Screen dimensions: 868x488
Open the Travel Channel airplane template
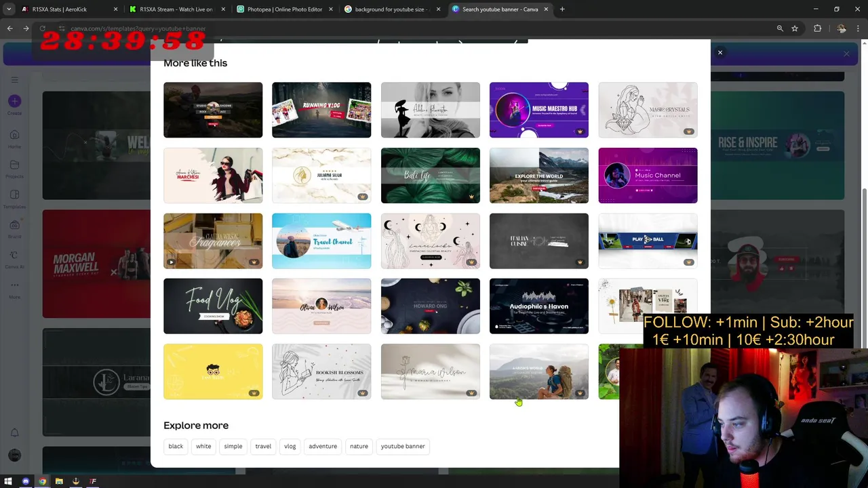[321, 241]
